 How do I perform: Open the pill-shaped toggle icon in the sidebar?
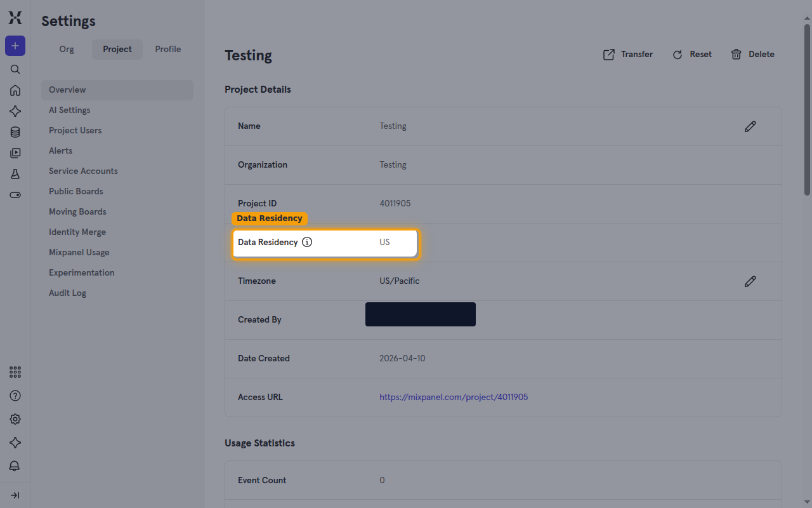click(x=15, y=195)
